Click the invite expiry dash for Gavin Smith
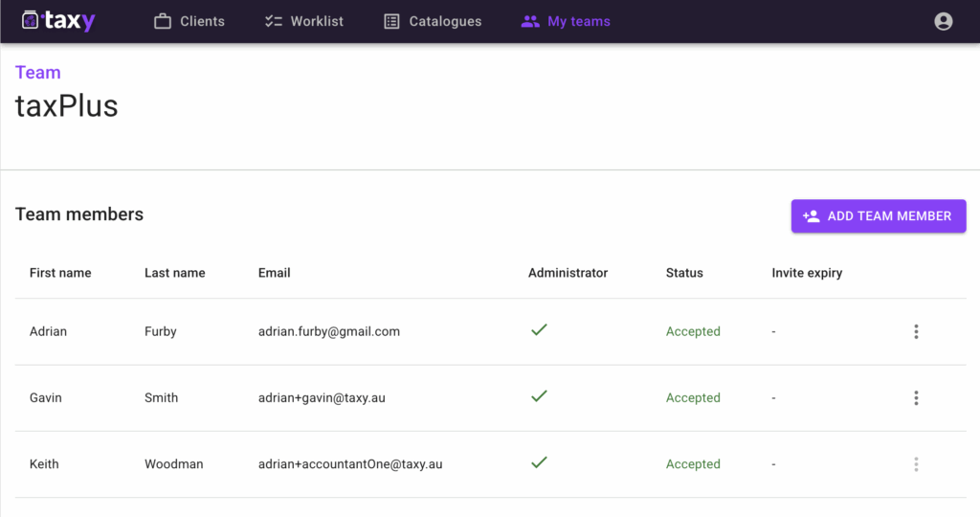Viewport: 980px width, 517px height. 773,398
